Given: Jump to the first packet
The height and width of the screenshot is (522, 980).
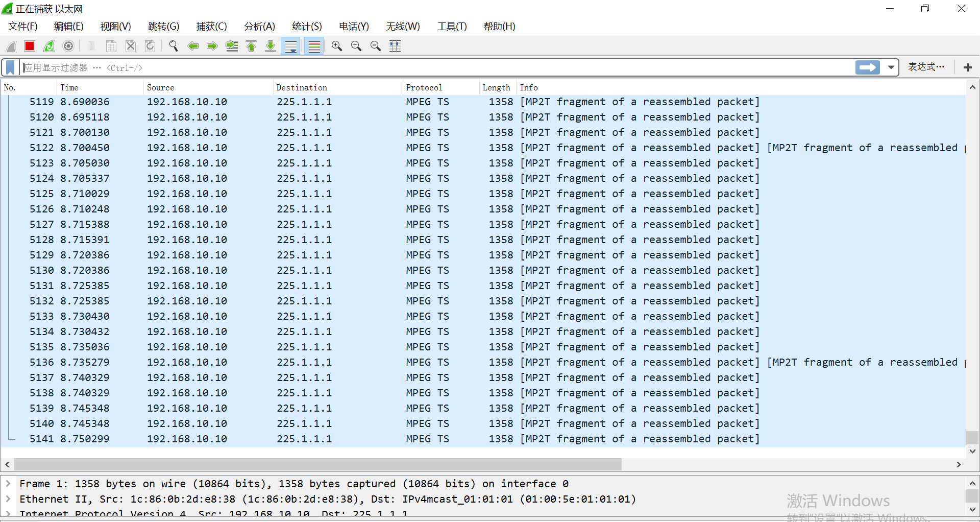Looking at the screenshot, I should 251,46.
